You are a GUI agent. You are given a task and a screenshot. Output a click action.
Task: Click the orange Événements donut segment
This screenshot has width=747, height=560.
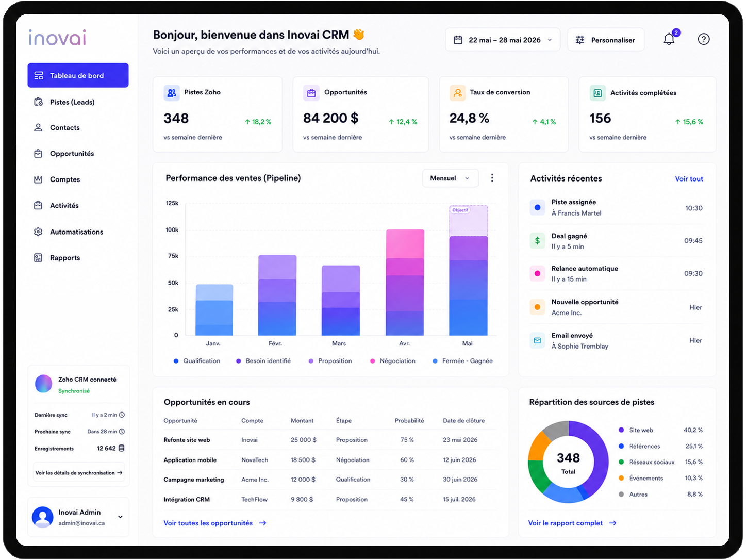(537, 447)
